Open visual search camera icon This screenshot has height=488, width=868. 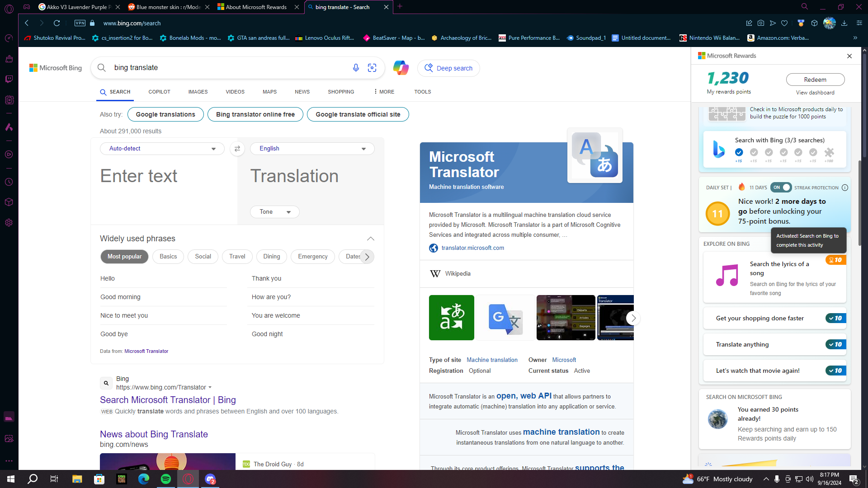[372, 68]
